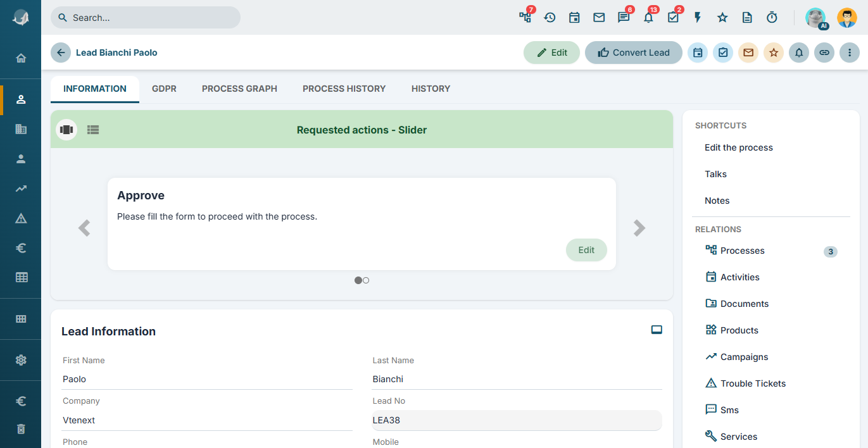
Task: Go to Home in the left sidebar
Action: coord(21,58)
